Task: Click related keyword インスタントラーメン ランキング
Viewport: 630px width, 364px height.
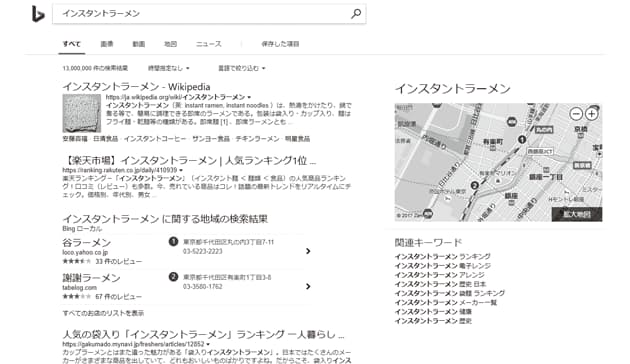Action: pyautogui.click(x=442, y=256)
